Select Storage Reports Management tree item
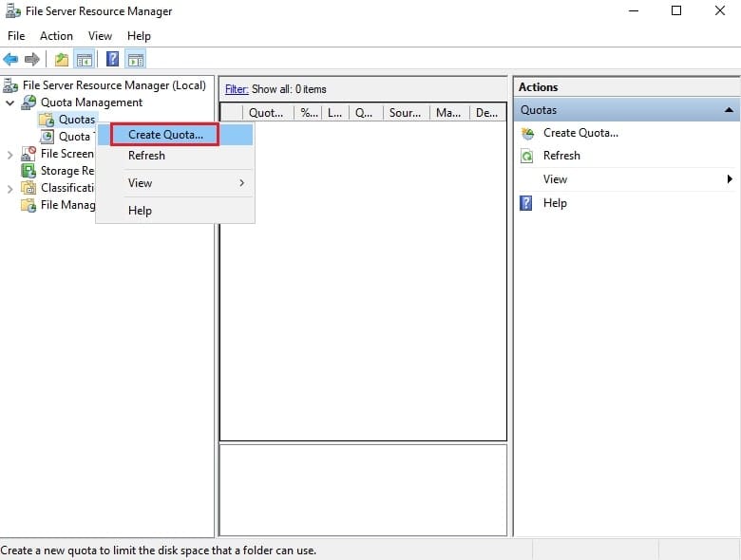741x560 pixels. point(67,171)
